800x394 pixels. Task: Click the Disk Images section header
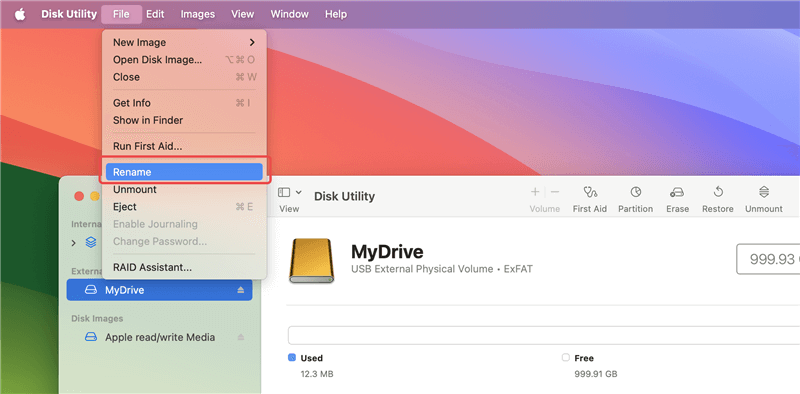click(97, 318)
